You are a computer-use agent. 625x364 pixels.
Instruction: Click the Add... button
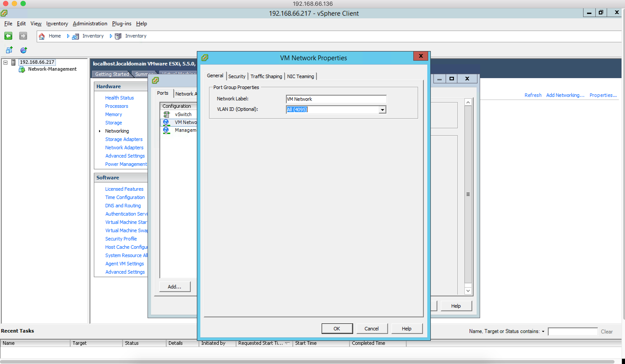[175, 287]
